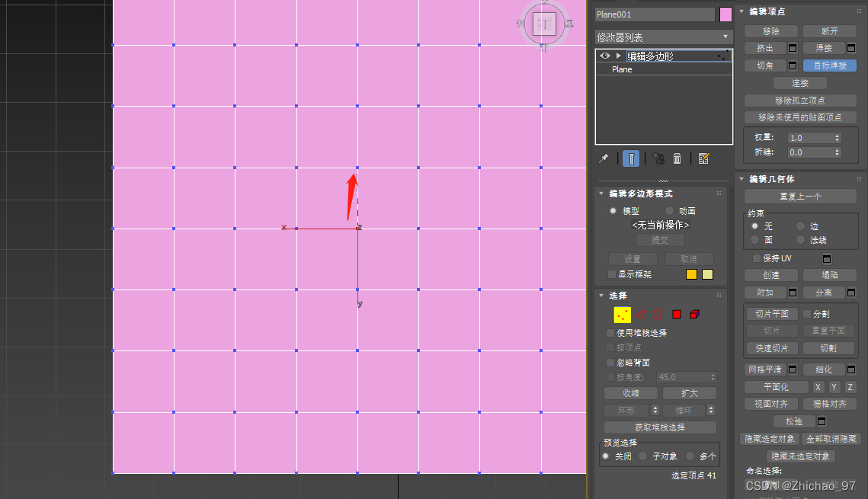868x499 pixels.
Task: Select Element sub-object level icon
Action: (695, 314)
